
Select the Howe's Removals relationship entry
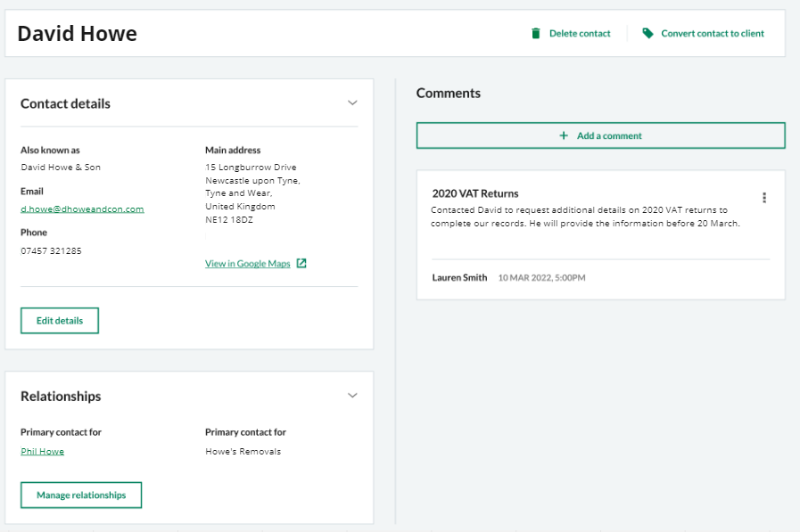[243, 452]
